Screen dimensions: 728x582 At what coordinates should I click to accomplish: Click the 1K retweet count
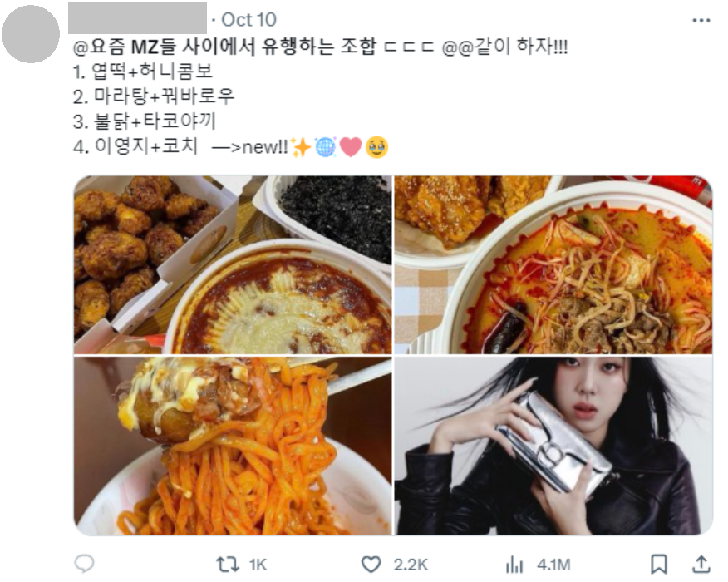258,565
